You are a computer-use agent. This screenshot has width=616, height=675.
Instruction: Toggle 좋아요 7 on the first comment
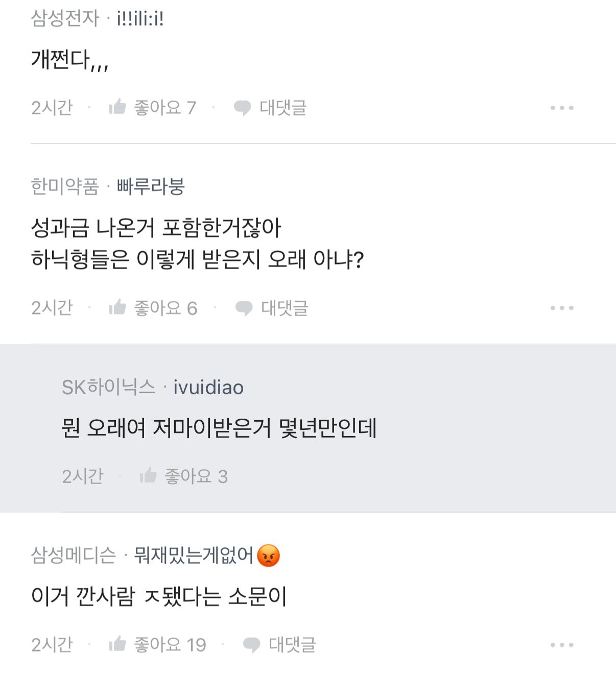[x=164, y=108]
